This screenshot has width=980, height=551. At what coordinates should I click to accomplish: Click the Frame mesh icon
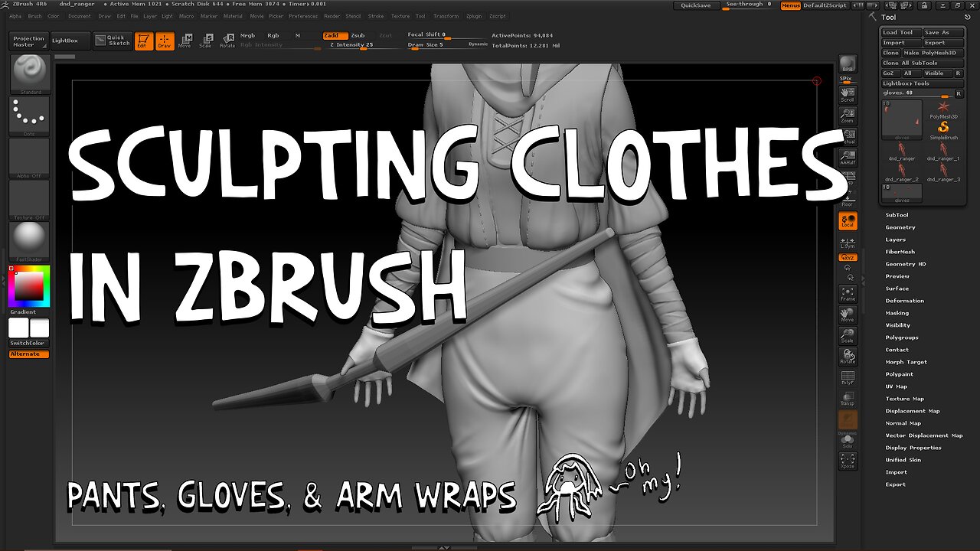tap(848, 294)
